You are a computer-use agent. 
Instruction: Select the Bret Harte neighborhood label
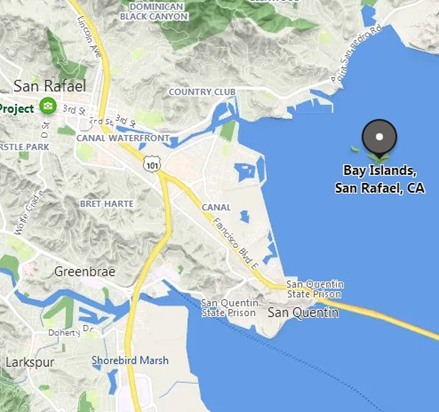click(107, 204)
